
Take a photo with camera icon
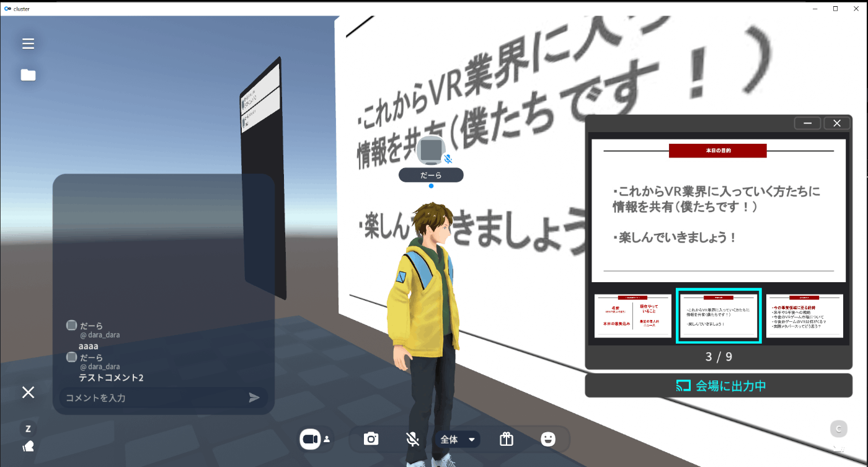point(371,439)
